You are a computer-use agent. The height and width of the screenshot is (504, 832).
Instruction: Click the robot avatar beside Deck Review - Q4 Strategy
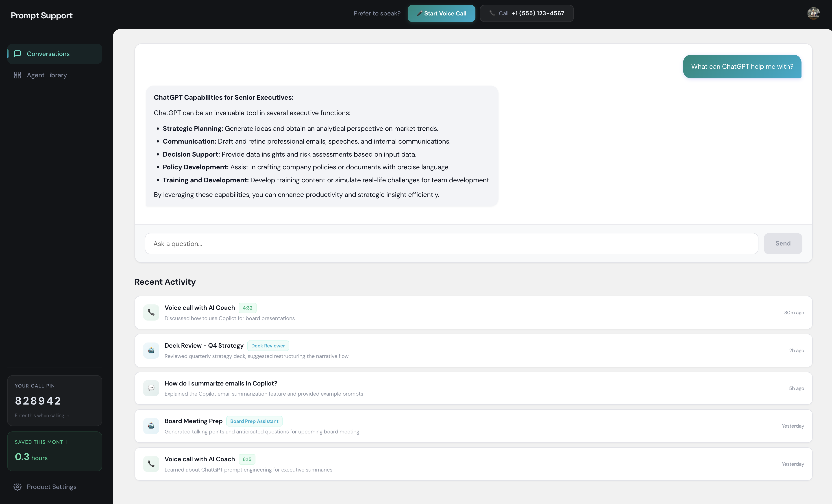pos(151,350)
